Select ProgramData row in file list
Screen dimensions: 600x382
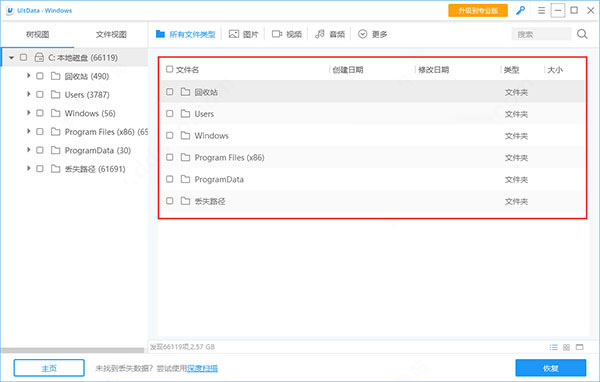(x=373, y=179)
